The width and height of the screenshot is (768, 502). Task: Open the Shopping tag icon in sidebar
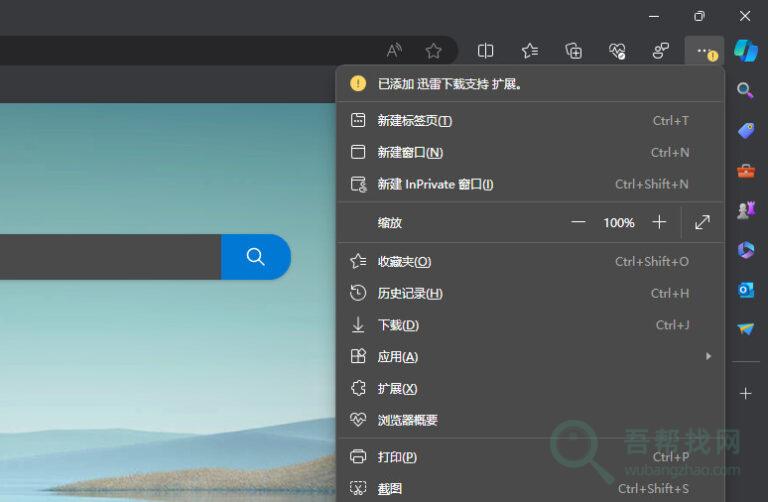pos(745,131)
